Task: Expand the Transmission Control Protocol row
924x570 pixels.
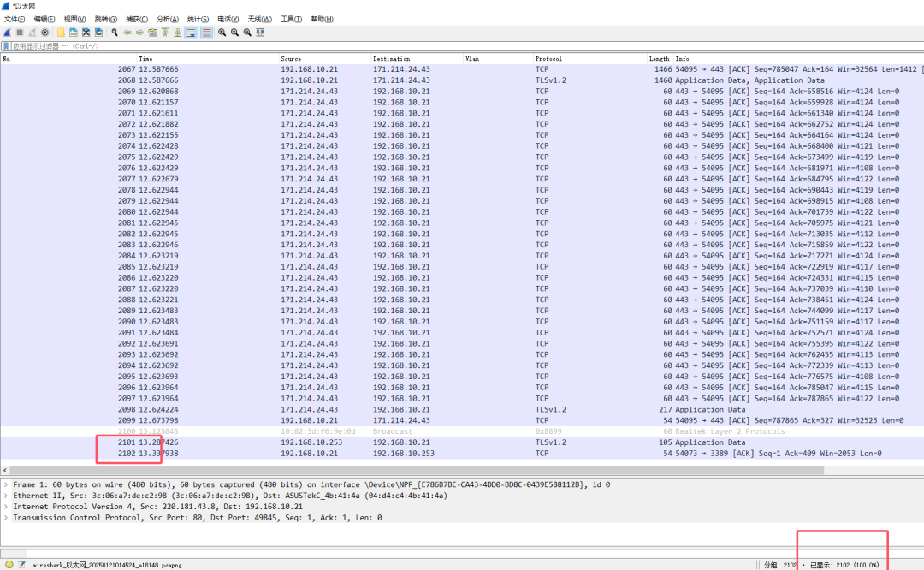Action: click(6, 518)
